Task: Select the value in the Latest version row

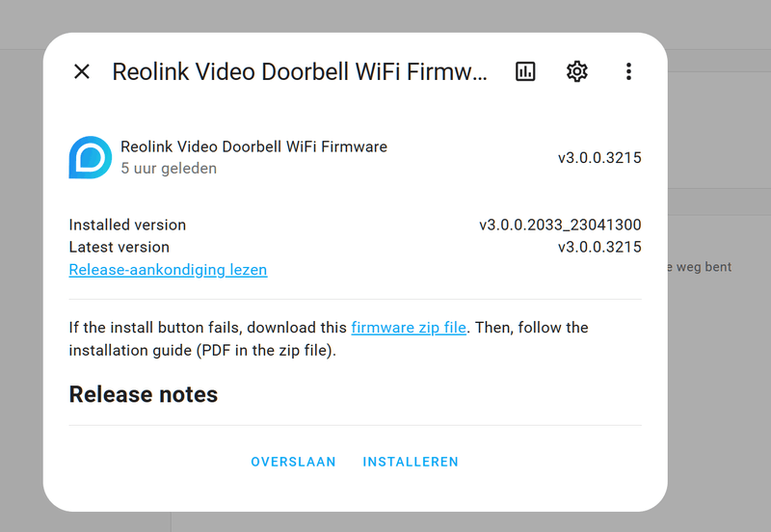Action: pyautogui.click(x=599, y=247)
